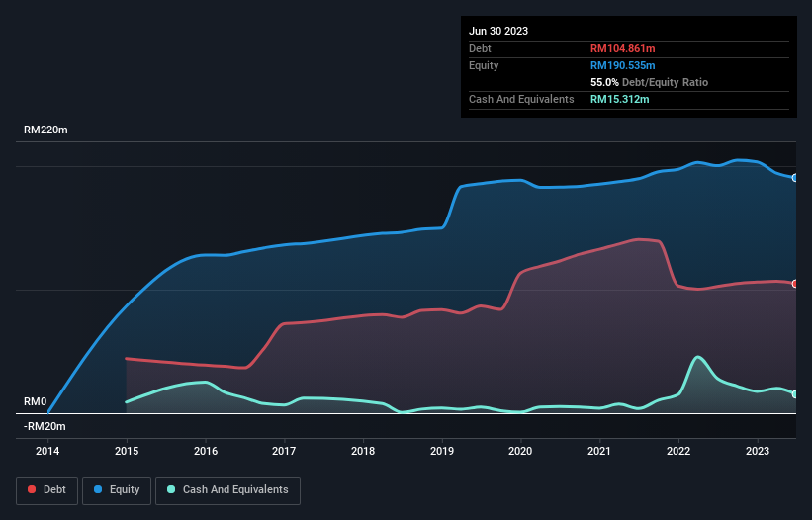The width and height of the screenshot is (812, 520).
Task: Select the 2016 axis label
Action: (206, 451)
